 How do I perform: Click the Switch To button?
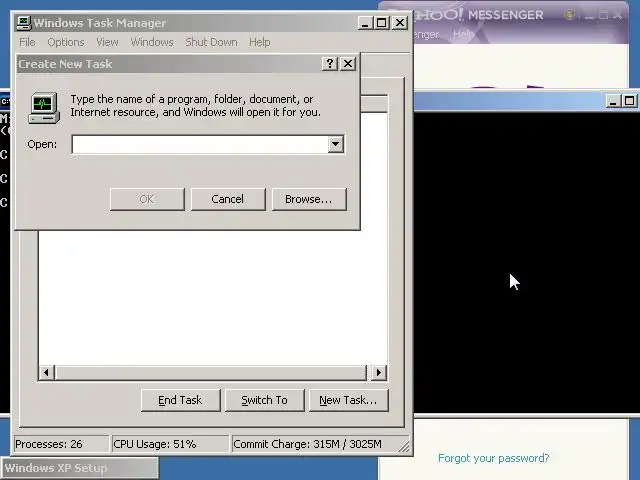pos(264,400)
